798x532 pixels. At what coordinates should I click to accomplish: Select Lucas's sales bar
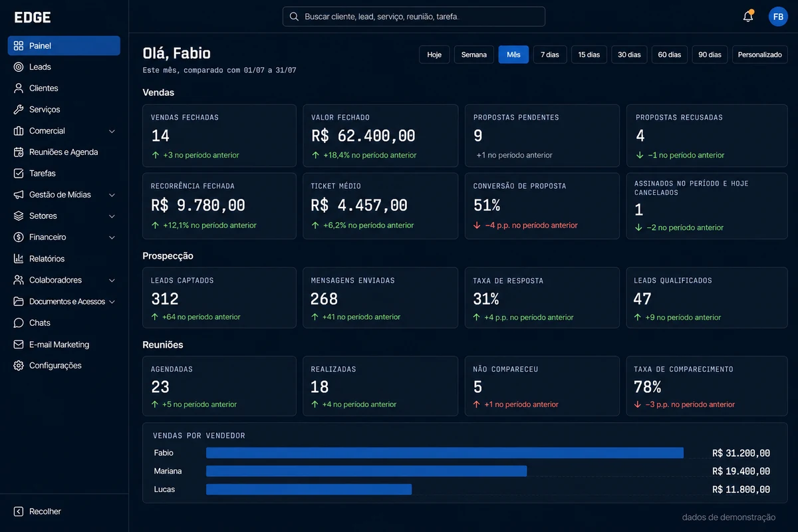point(309,489)
